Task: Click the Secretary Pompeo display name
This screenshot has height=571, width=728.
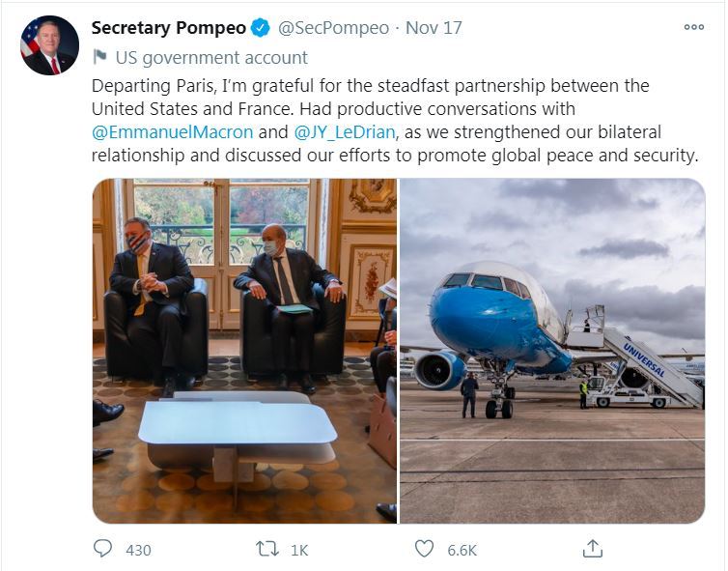Action: click(x=169, y=27)
